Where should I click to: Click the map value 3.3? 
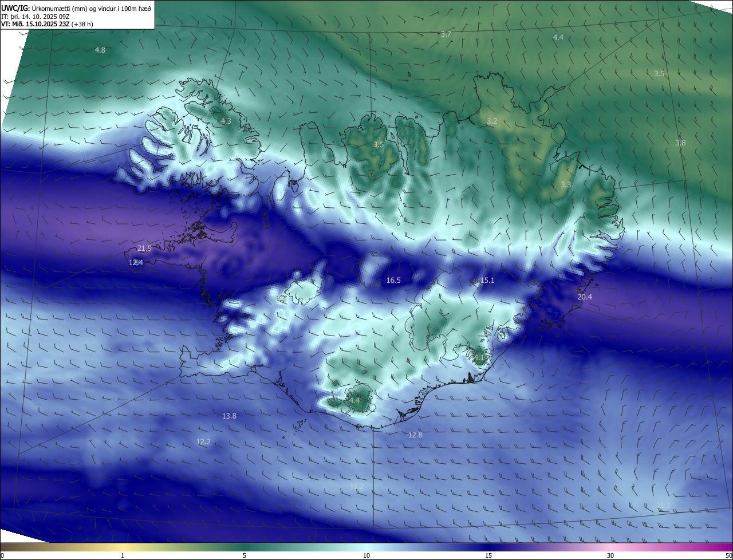tap(566, 184)
